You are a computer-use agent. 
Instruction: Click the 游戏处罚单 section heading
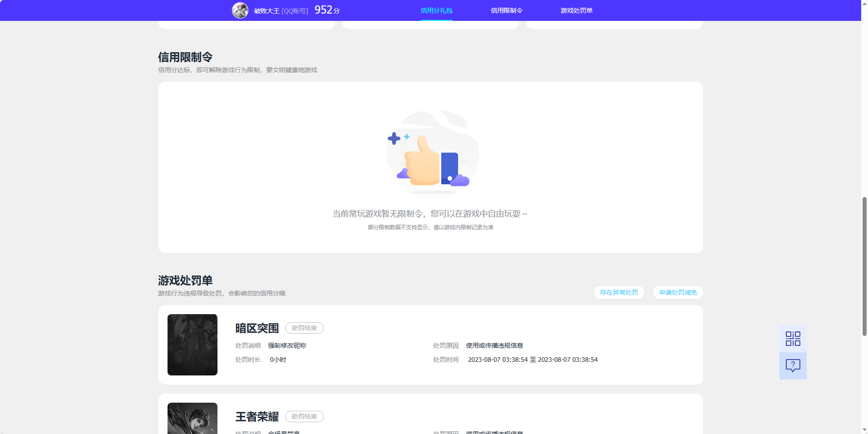[185, 281]
